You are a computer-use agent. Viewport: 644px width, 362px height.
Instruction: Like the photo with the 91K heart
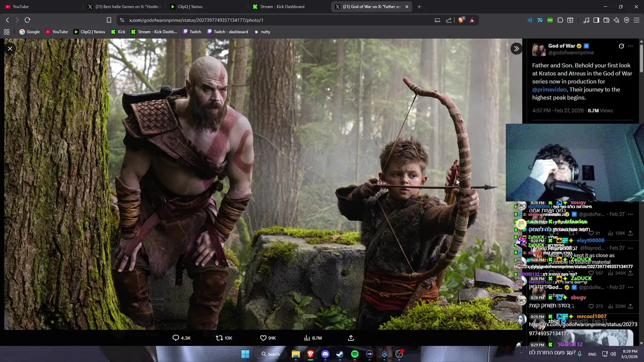268,338
